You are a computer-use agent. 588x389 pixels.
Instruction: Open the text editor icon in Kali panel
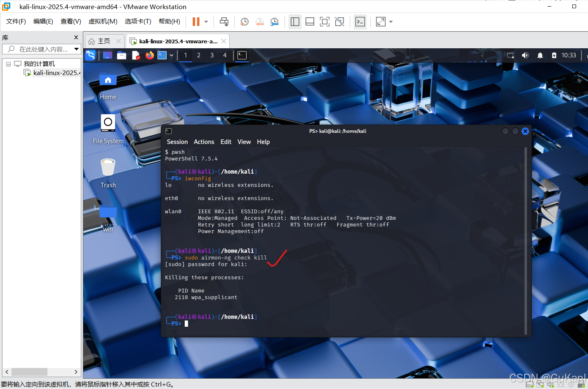tap(136, 55)
